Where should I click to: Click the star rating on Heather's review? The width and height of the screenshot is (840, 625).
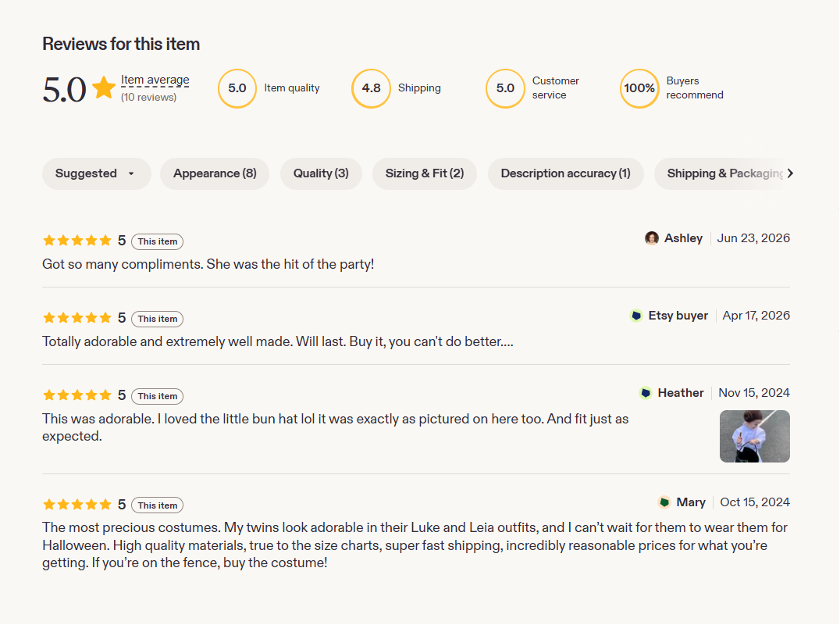coord(77,395)
